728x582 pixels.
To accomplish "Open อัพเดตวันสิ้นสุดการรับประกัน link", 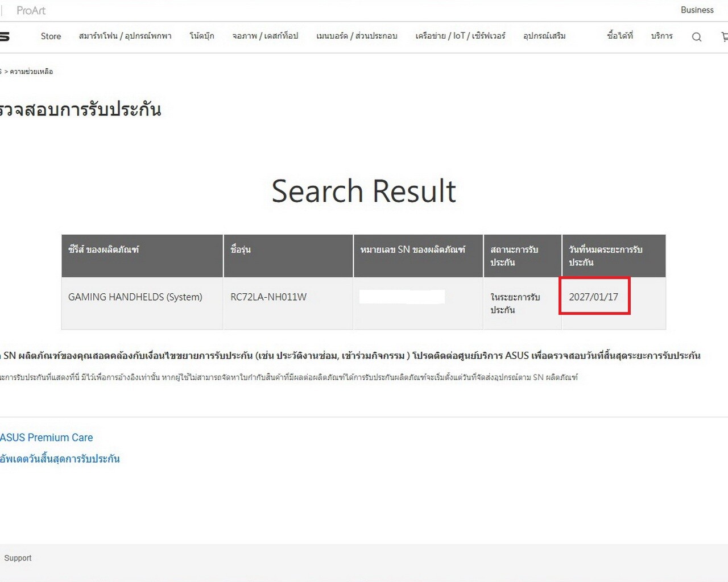I will pos(60,459).
